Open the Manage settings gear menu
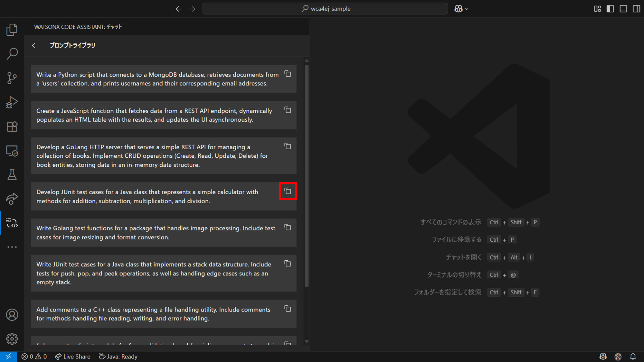Screen dimensions: 644x362 12,339
